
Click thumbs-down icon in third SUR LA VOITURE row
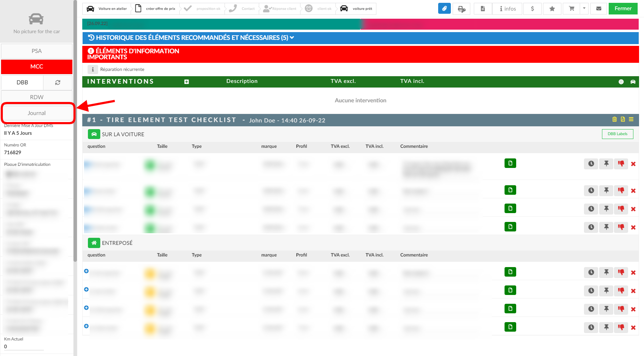(621, 209)
